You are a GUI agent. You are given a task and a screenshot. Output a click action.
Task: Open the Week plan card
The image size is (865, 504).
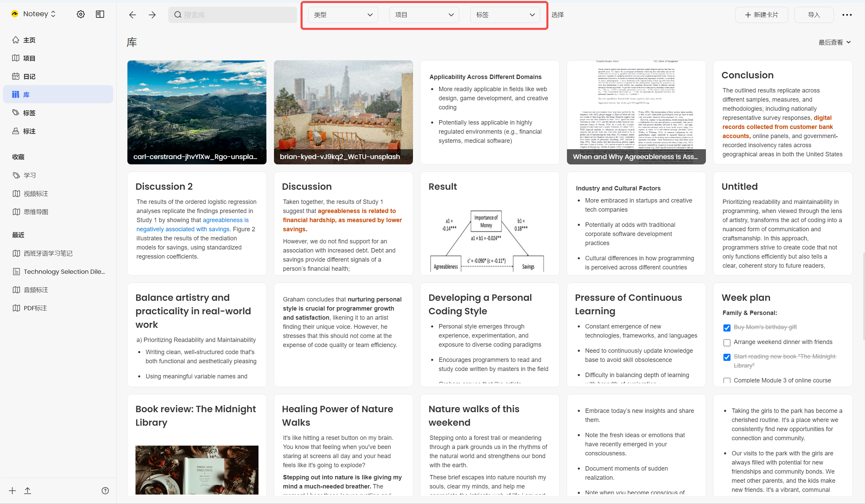[x=783, y=335]
